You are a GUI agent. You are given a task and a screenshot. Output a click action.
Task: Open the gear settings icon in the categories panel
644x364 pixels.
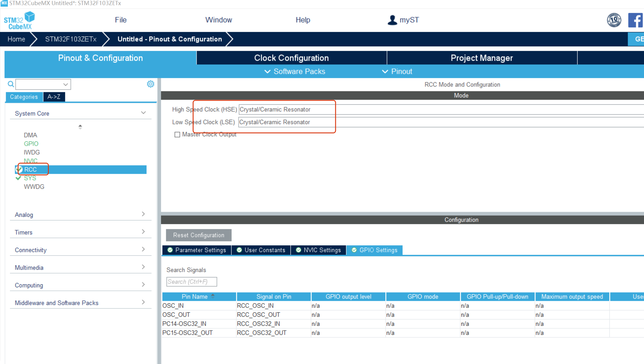point(150,84)
